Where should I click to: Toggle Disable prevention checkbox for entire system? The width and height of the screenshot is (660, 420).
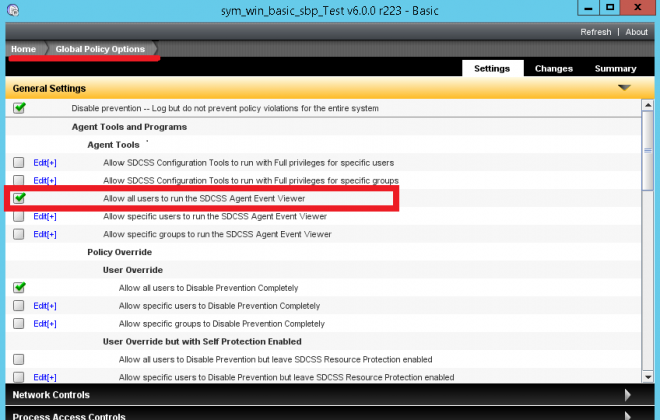pos(19,108)
